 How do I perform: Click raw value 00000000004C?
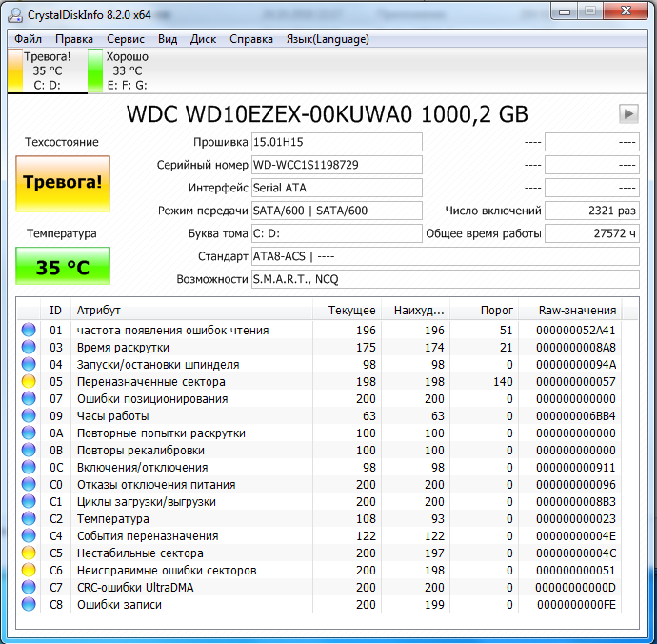tap(576, 553)
